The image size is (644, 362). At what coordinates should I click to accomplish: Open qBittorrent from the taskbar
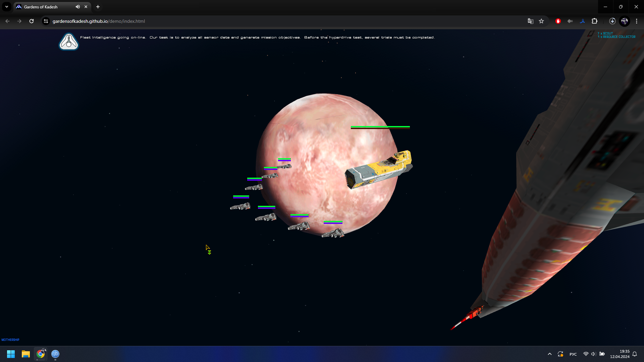55,354
